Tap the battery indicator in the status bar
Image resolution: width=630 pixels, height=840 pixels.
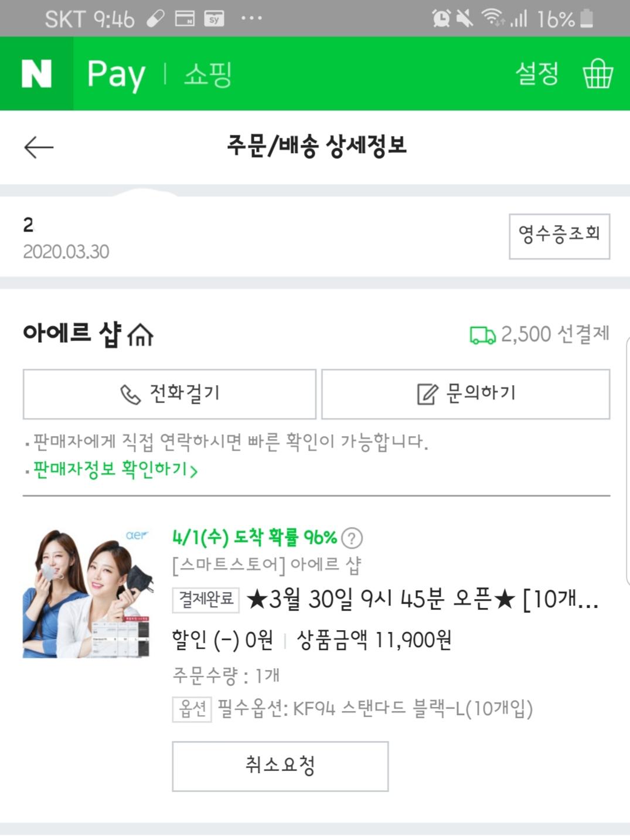coord(586,19)
